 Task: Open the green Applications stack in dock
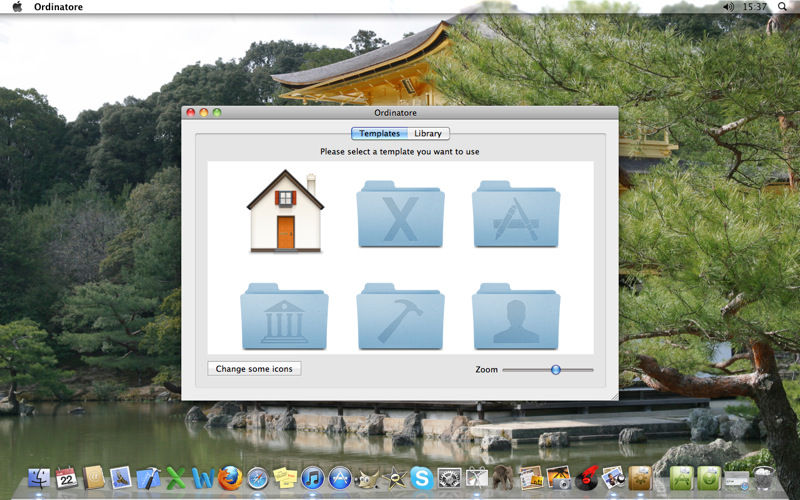point(682,478)
